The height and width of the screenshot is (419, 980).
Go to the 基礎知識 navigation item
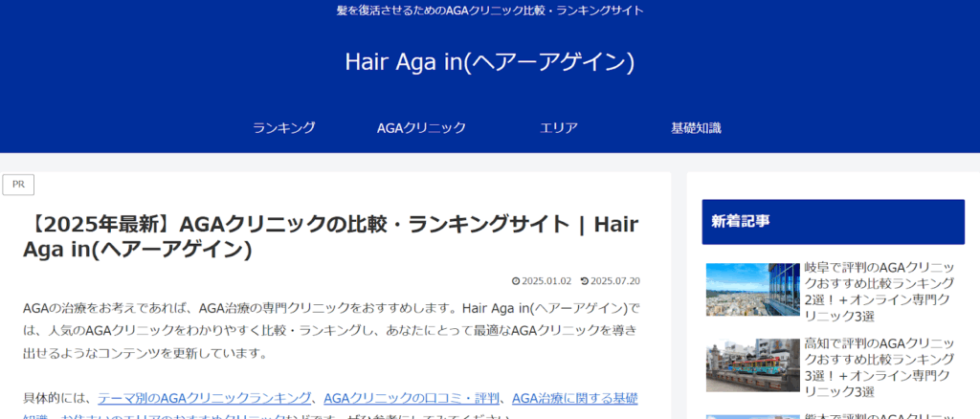pyautogui.click(x=696, y=127)
